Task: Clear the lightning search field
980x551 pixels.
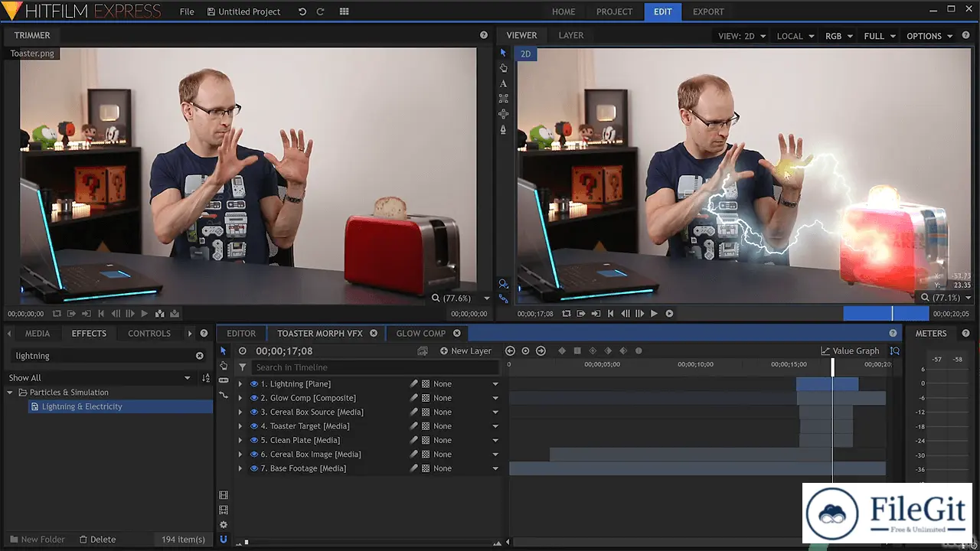Action: pyautogui.click(x=200, y=356)
